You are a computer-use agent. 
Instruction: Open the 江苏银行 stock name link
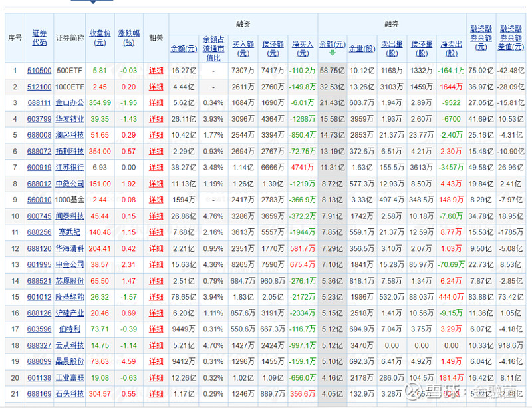click(x=70, y=168)
